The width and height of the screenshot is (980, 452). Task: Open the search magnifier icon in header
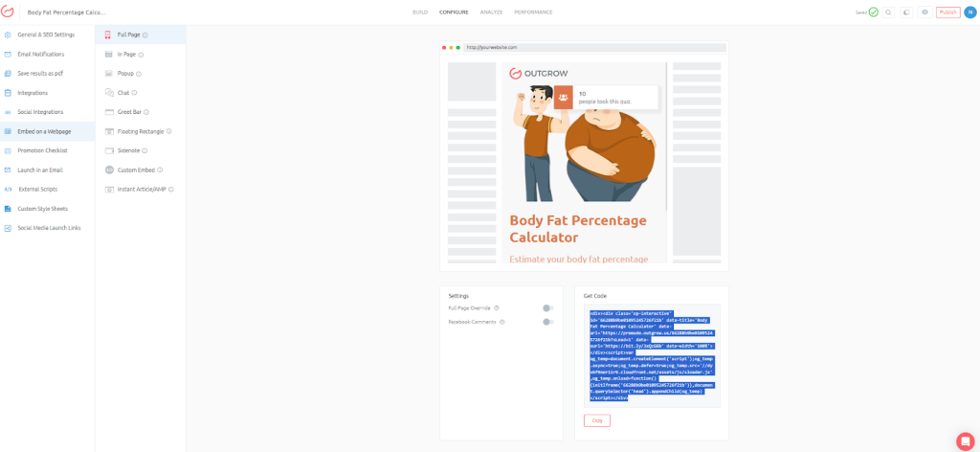point(888,11)
